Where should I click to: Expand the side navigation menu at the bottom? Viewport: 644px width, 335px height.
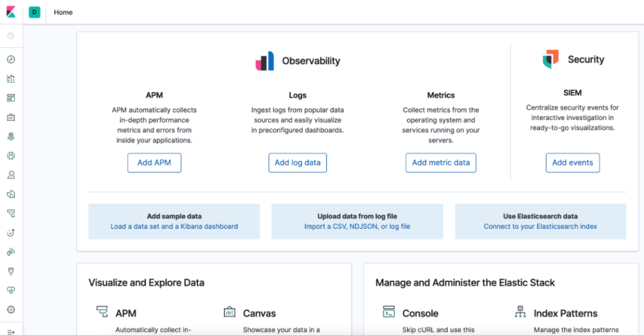[11, 331]
